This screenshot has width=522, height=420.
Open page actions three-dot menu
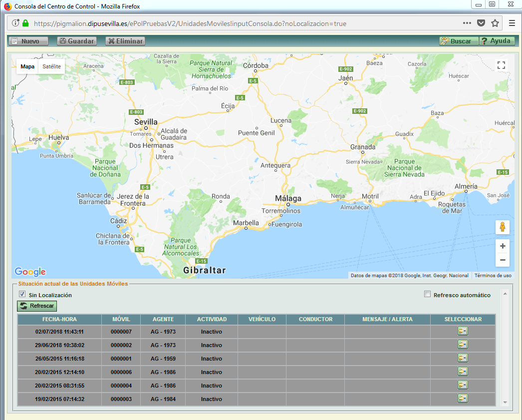coord(467,23)
